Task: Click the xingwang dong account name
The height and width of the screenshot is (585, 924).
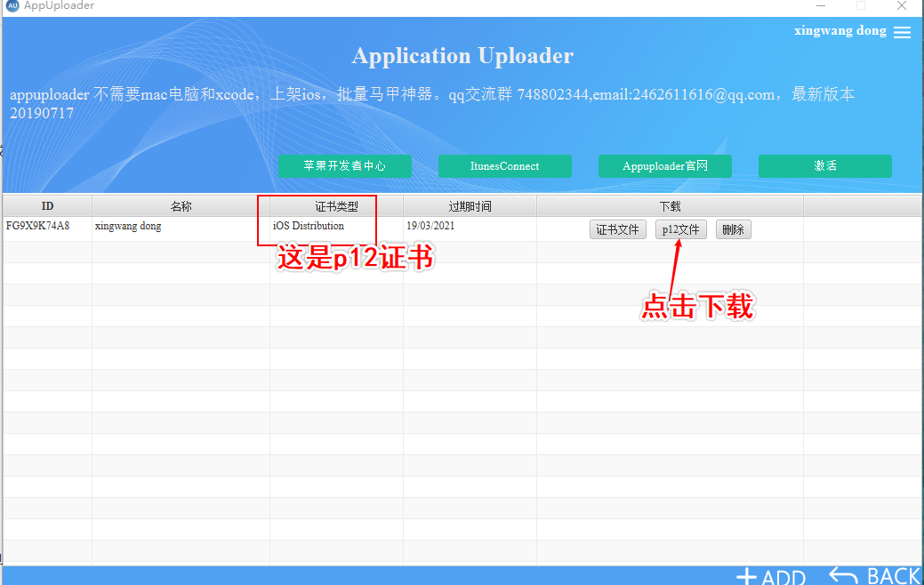Action: click(840, 30)
